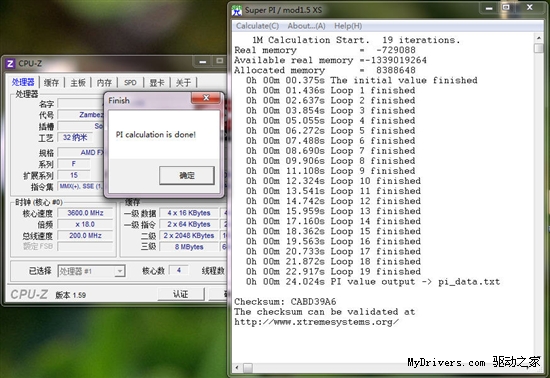Click the 指令集 MMX(+), SSE field
The image size is (550, 378).
coord(81,186)
